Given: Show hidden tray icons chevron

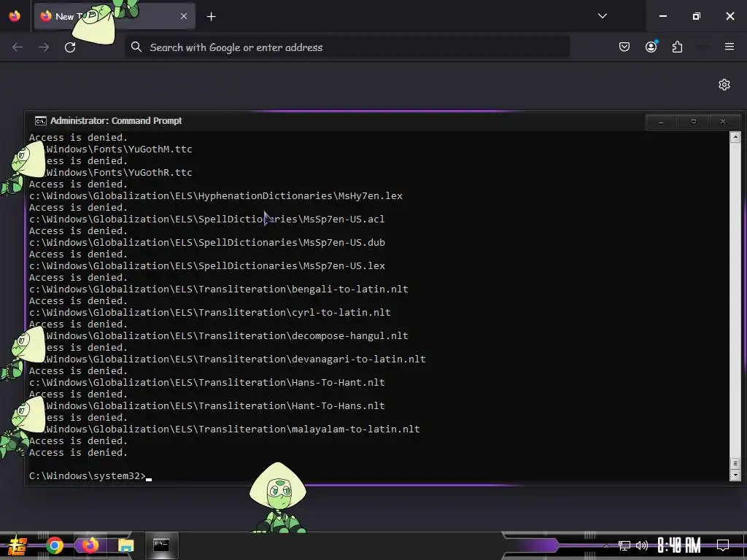Looking at the screenshot, I should pos(606,545).
